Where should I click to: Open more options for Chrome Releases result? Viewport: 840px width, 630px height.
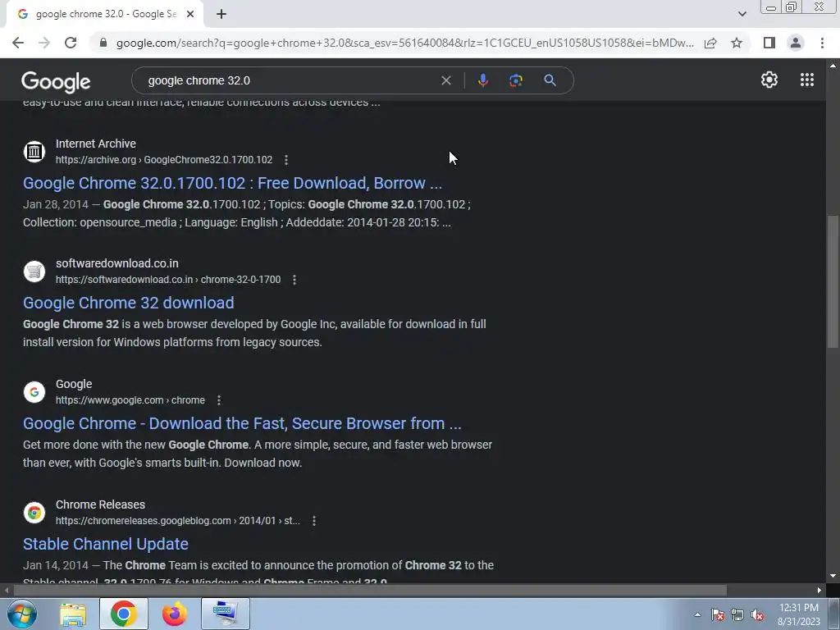point(314,521)
